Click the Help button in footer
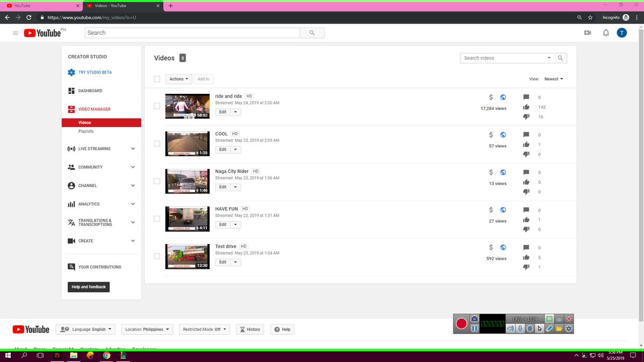This screenshot has width=644, height=362. coord(282,329)
